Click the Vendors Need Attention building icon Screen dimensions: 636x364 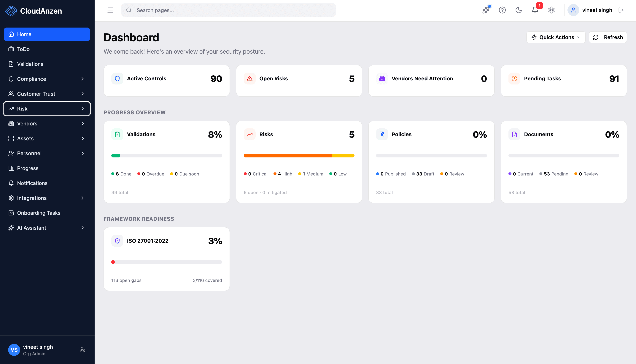pyautogui.click(x=382, y=79)
